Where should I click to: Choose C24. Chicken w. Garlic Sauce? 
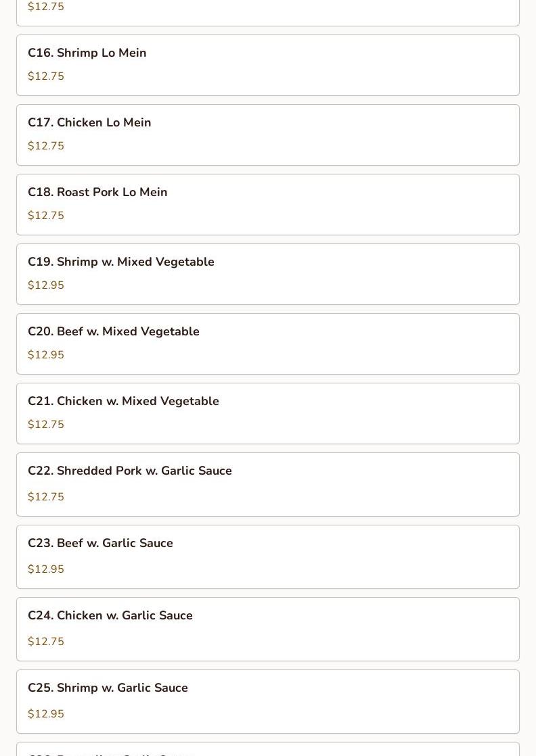pos(268,629)
